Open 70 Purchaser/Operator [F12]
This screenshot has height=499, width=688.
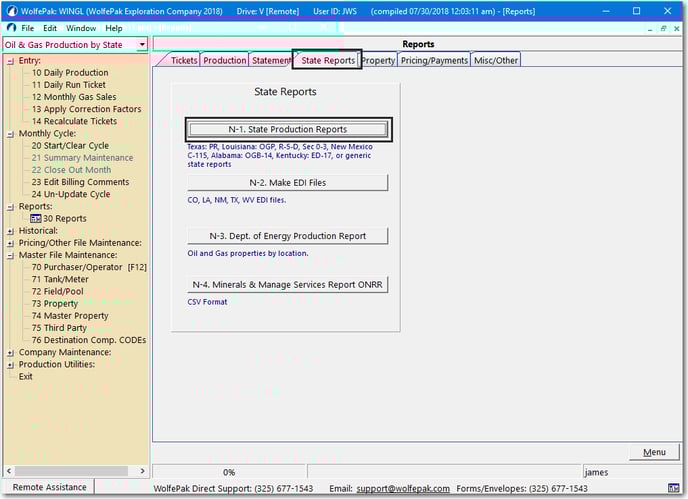click(89, 267)
